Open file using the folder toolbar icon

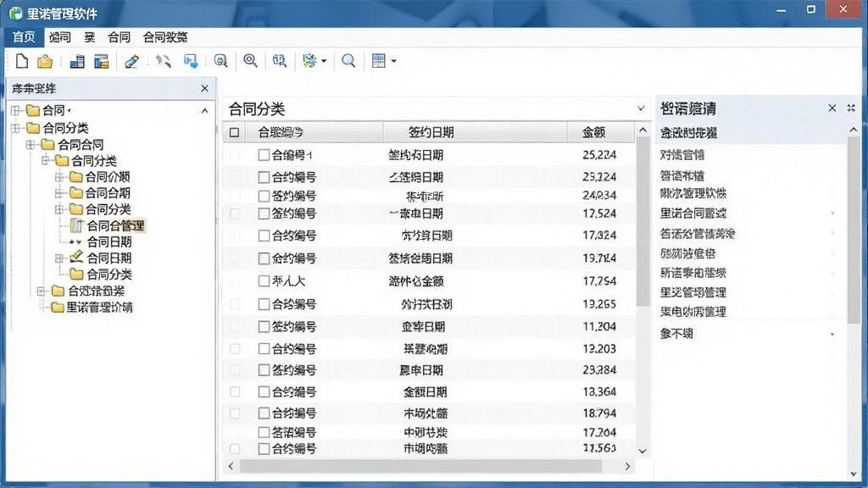pos(45,61)
